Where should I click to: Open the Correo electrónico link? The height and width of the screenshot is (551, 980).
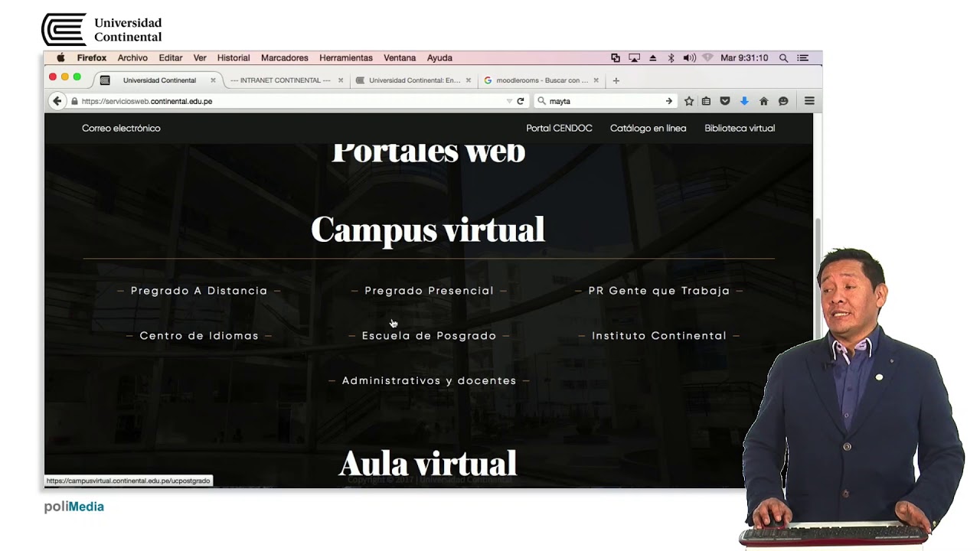tap(121, 129)
